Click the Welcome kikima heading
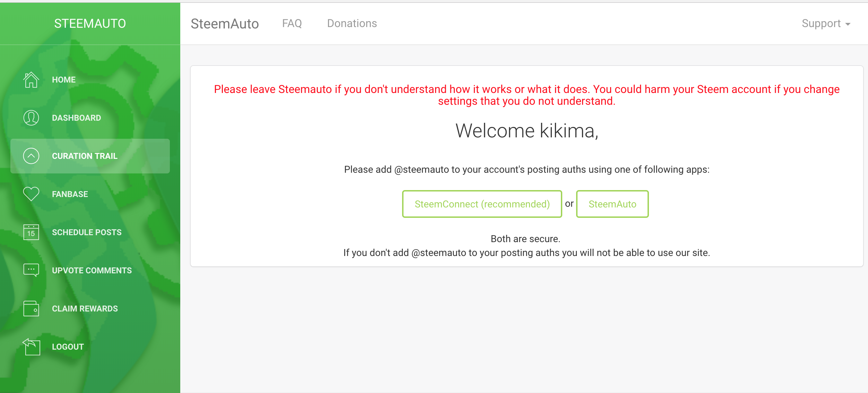Screen dimensions: 868x393 click(x=527, y=131)
